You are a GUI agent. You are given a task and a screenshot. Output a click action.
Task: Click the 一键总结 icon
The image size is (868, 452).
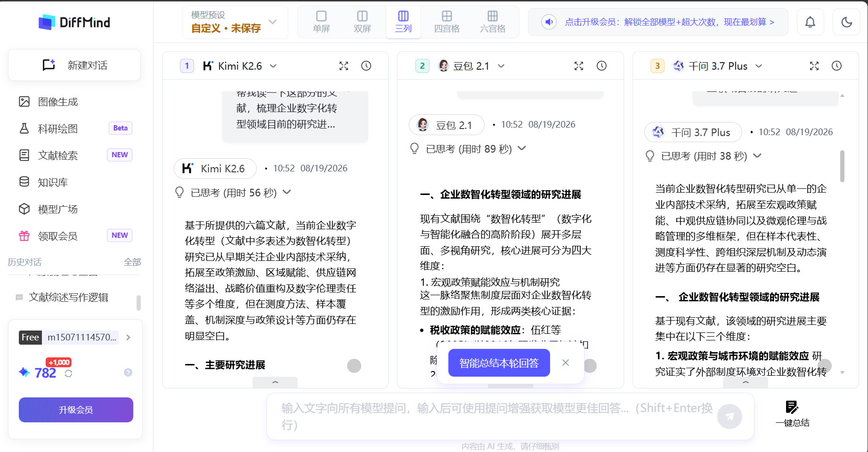(792, 407)
